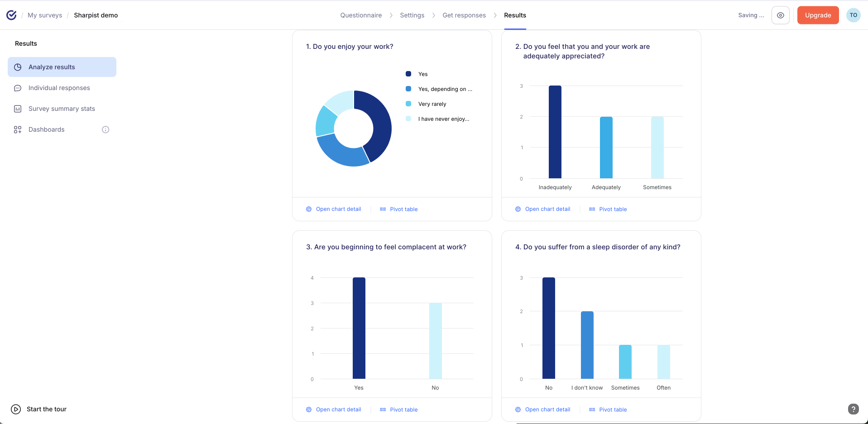Open the TO user avatar menu
Screen dimensions: 868x424
(x=853, y=15)
